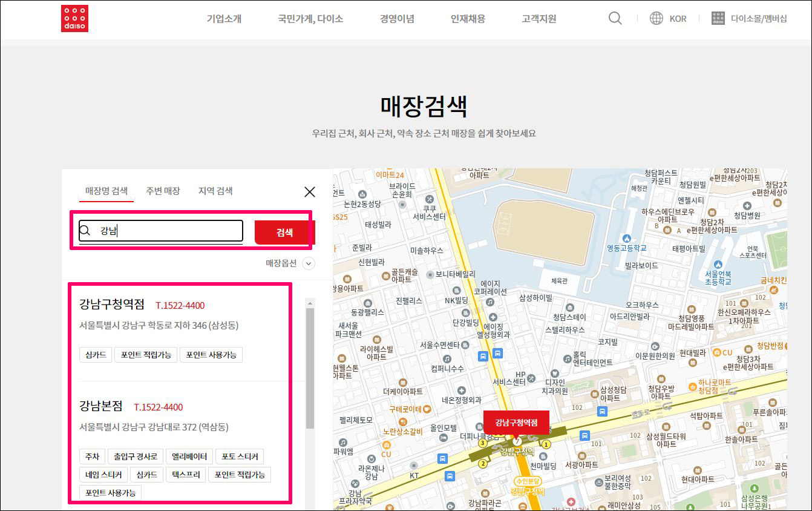Click 홀릭 엔터테인먼트 icon on map

(567, 358)
